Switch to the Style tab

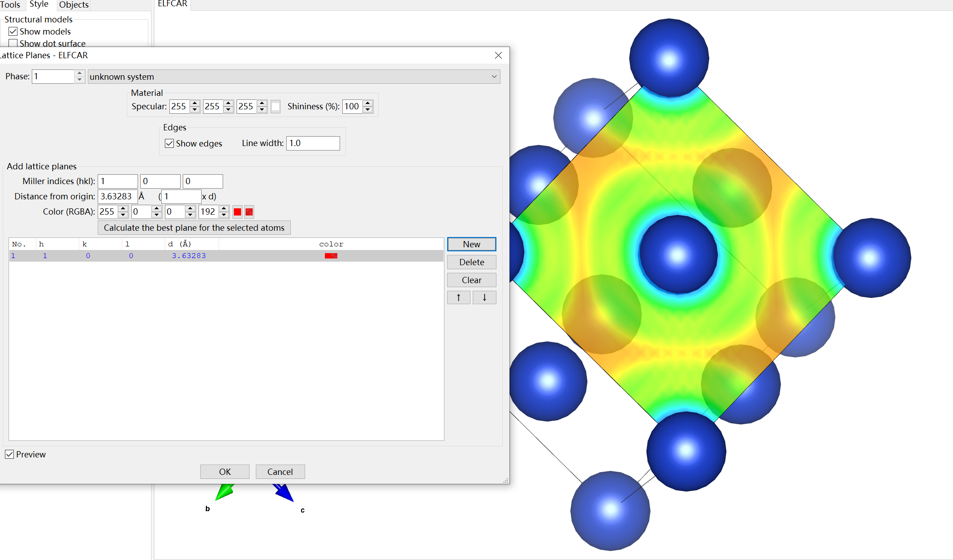[x=39, y=4]
